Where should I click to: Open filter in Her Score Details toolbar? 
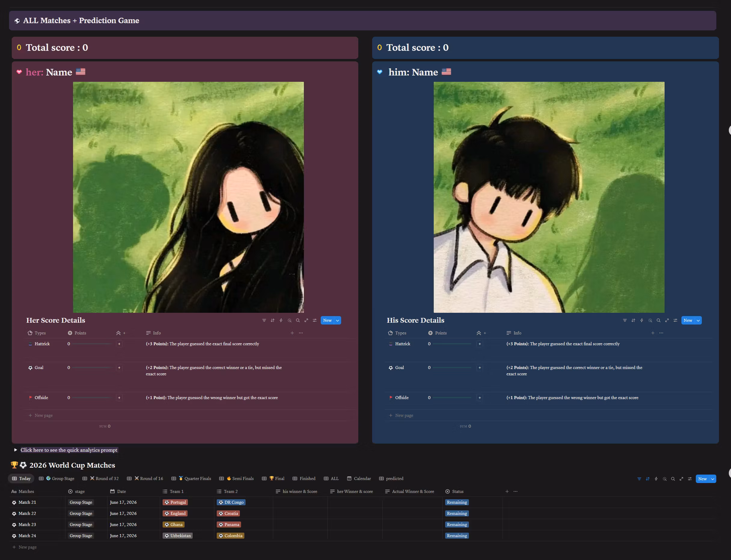(x=264, y=320)
